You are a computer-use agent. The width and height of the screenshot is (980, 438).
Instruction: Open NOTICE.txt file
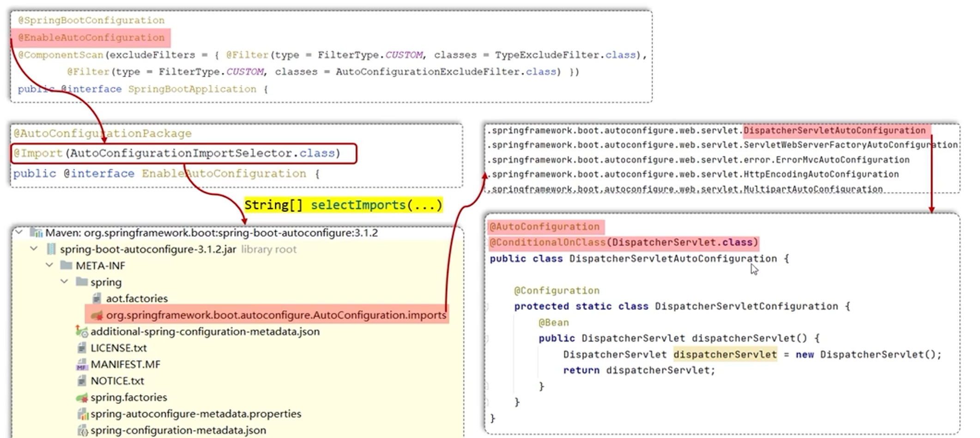pos(117,381)
